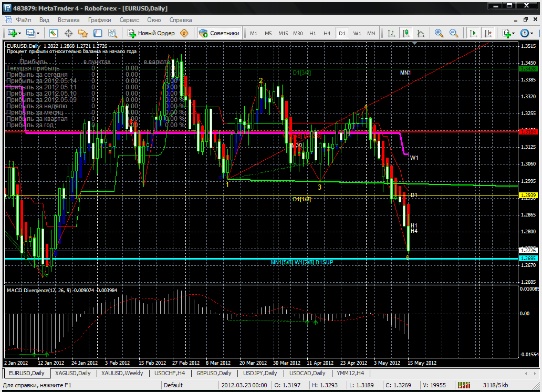The width and height of the screenshot is (542, 392).
Task: Open the Market Watch window icon
Action: click(x=53, y=33)
